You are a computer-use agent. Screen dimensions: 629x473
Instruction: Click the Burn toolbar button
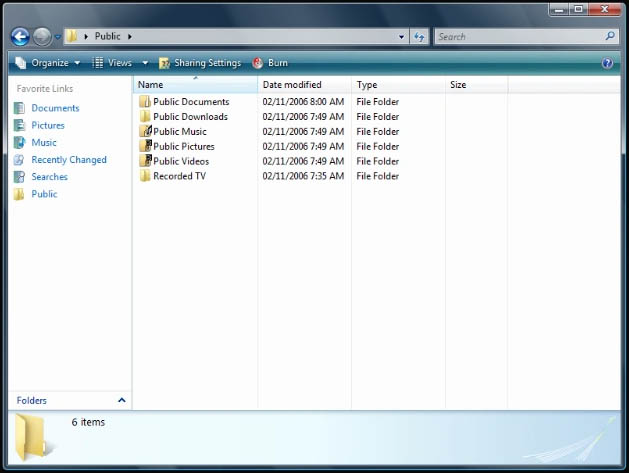click(270, 63)
